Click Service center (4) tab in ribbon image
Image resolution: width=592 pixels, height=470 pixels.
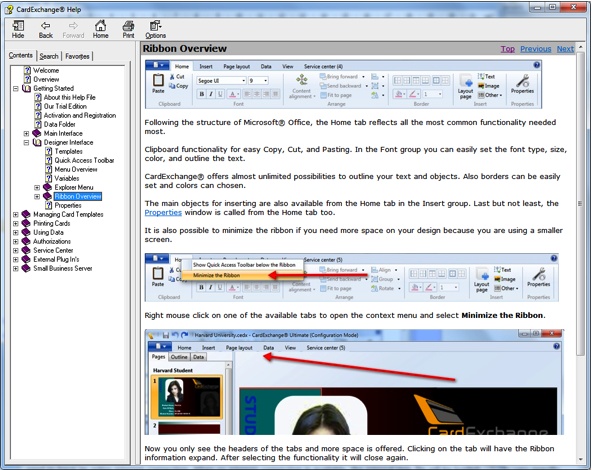pos(323,66)
